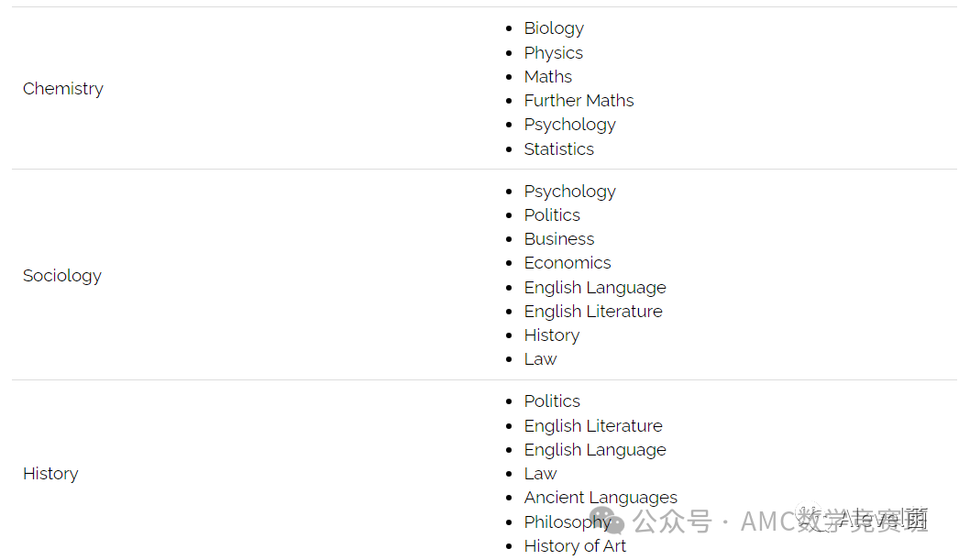
Task: Click Psychology in the Sociology list
Action: click(x=569, y=192)
